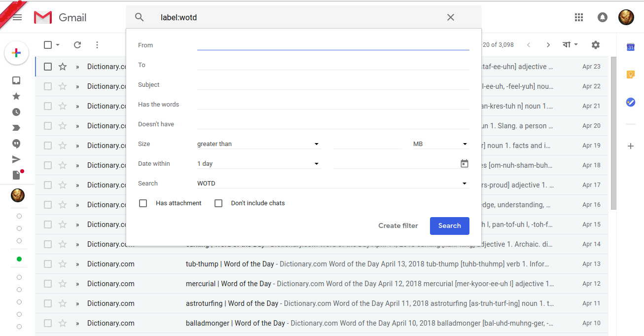Check the Has attachment box
Image resolution: width=644 pixels, height=336 pixels.
(143, 203)
